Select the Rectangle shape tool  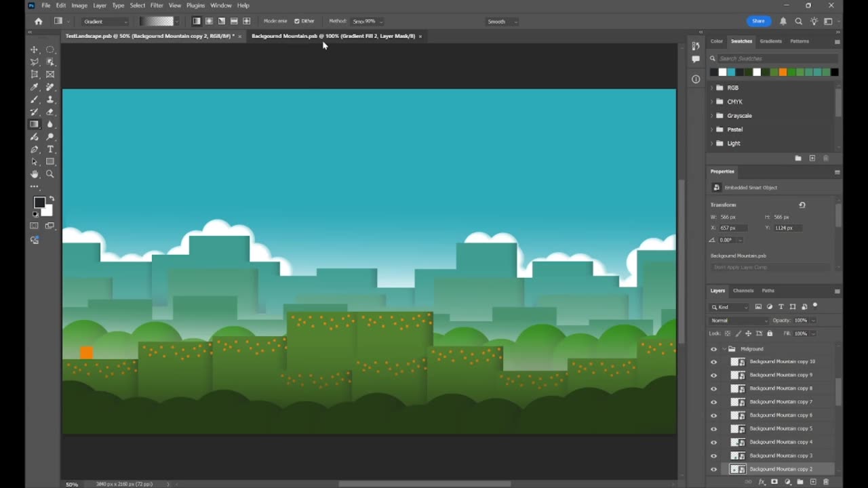(x=50, y=162)
